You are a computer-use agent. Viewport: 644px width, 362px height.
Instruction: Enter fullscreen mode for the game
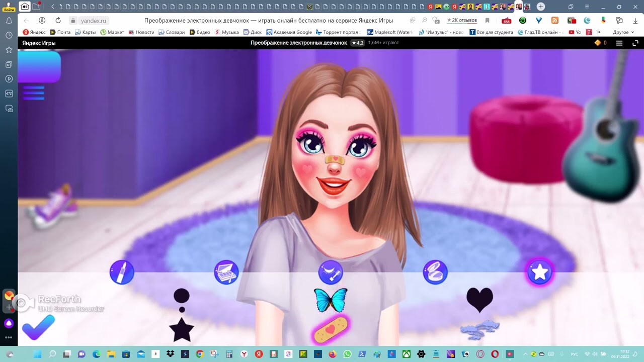635,43
